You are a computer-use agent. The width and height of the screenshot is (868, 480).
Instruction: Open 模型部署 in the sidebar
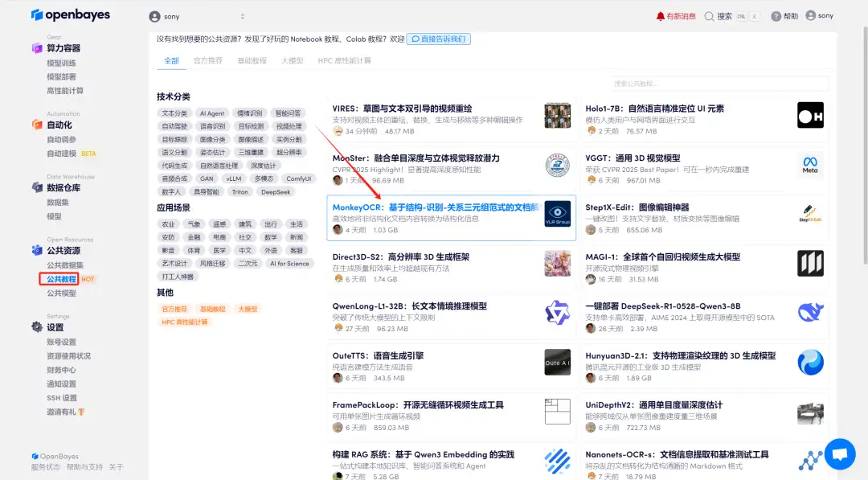61,77
